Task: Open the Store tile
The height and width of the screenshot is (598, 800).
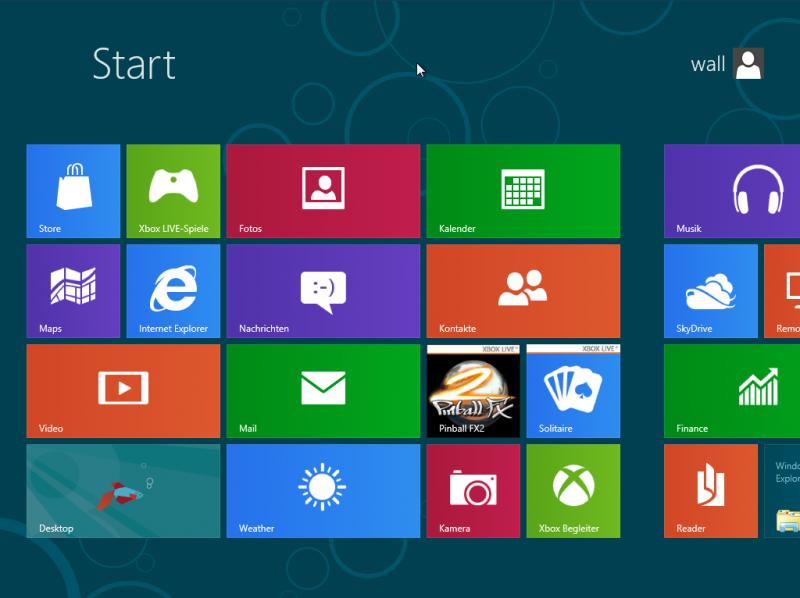Action: click(73, 191)
